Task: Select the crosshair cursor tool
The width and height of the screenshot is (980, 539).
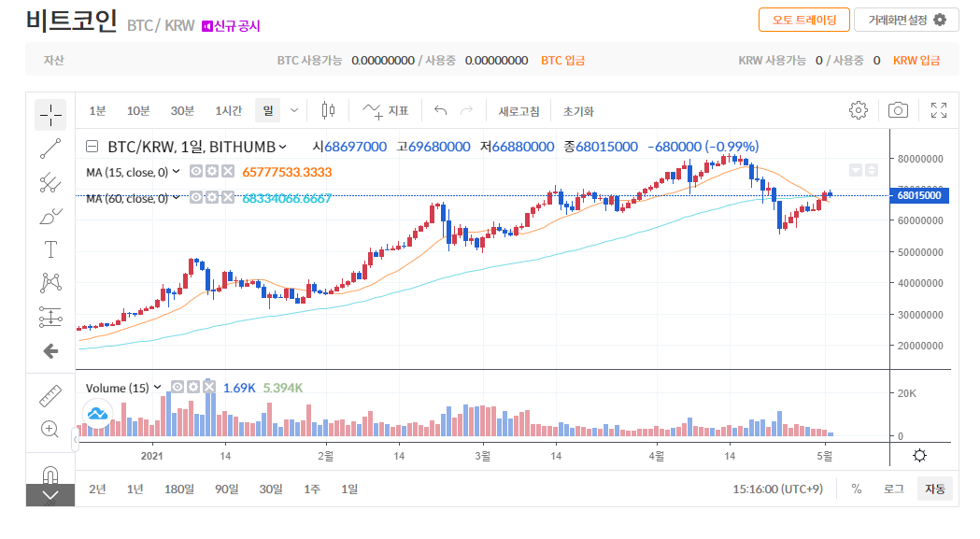Action: click(x=50, y=115)
